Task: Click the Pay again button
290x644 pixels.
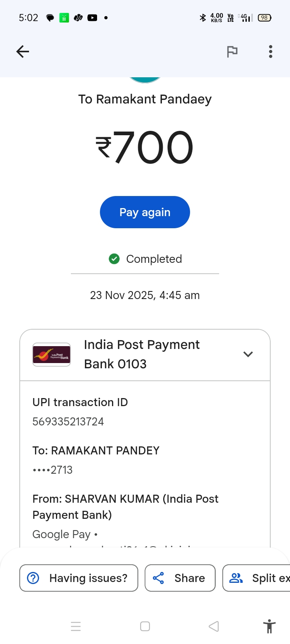Action: [x=145, y=212]
